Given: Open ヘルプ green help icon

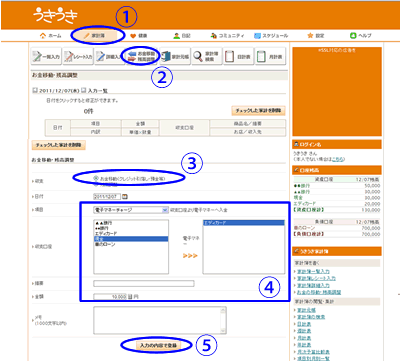Looking at the screenshot, I should coord(361,36).
